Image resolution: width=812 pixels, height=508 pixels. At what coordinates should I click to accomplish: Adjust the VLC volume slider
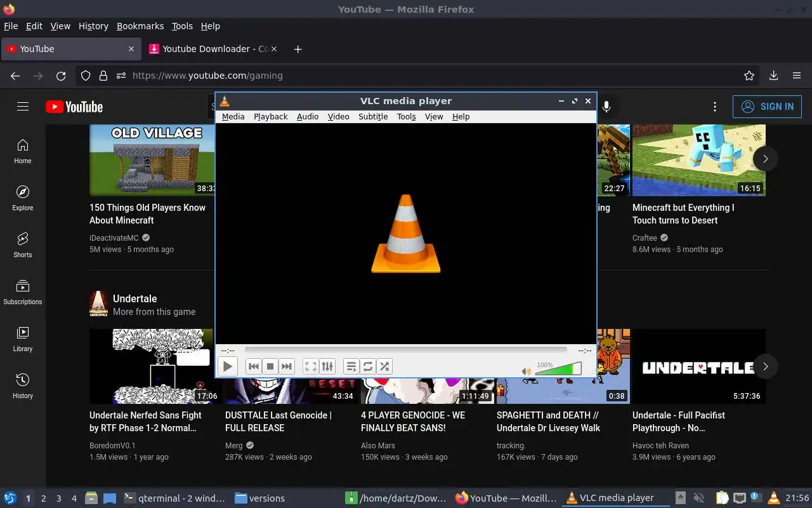click(x=558, y=369)
